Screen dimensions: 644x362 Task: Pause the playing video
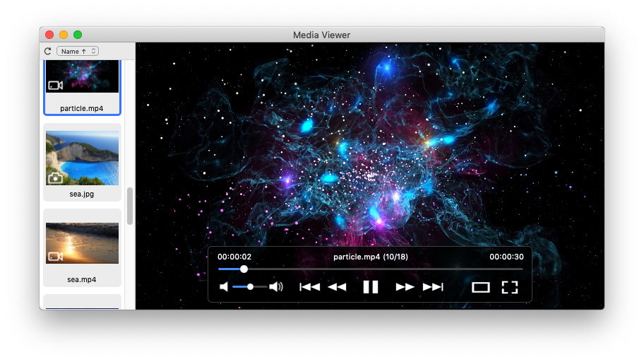pyautogui.click(x=371, y=287)
